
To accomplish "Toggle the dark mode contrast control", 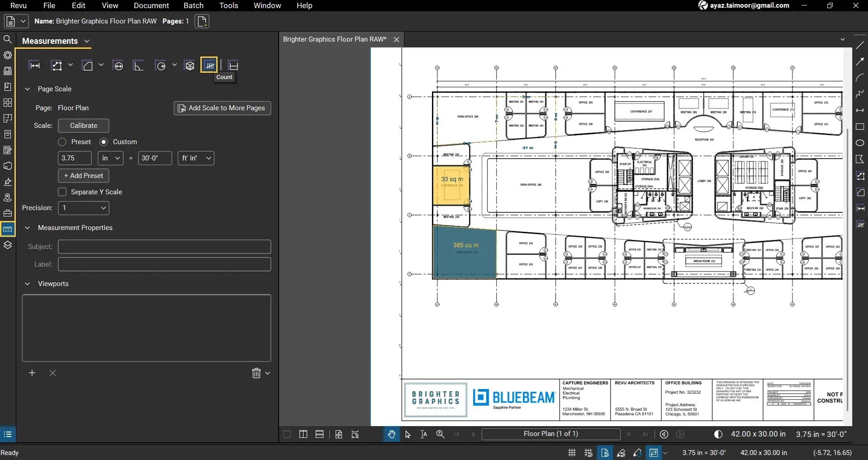I will click(x=718, y=434).
